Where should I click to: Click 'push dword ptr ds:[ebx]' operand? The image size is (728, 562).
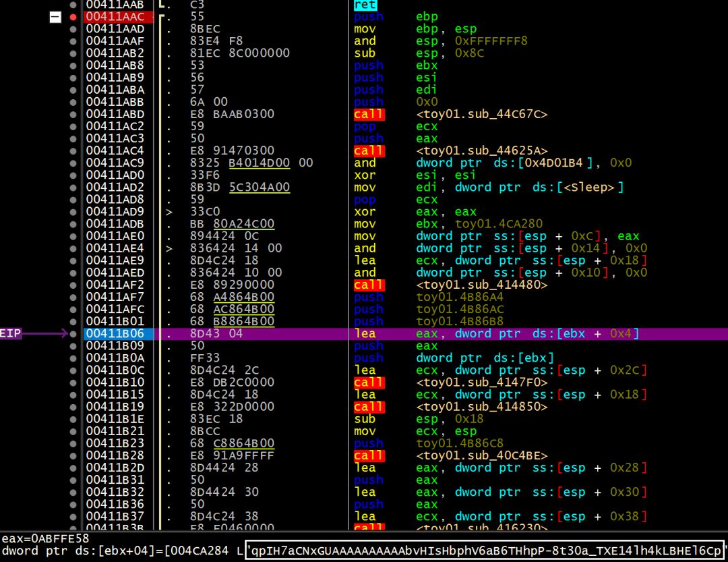[x=485, y=358]
